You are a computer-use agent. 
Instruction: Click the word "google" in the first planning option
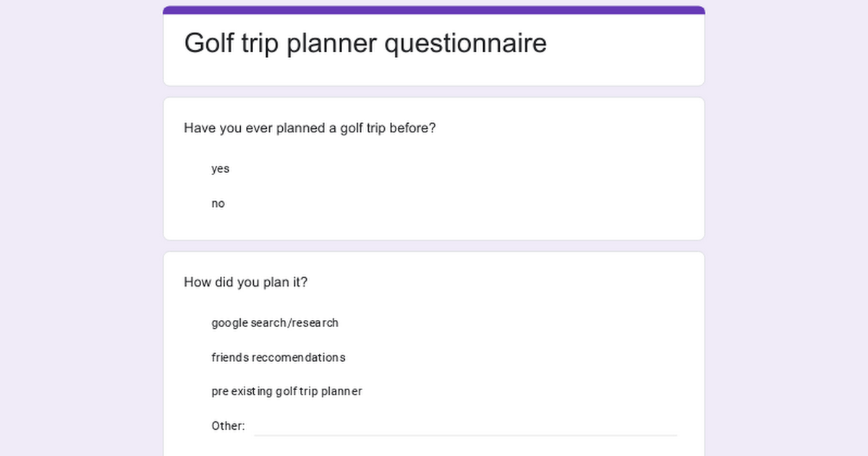pyautogui.click(x=229, y=323)
